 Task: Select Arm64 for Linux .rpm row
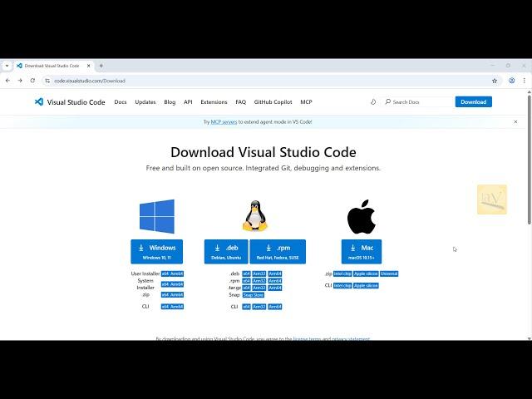point(275,281)
